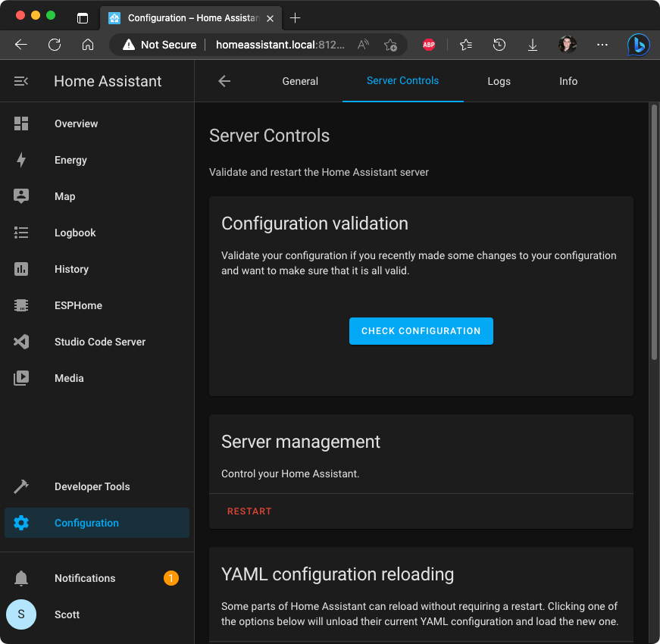Open the Logbook list icon

pos(21,233)
